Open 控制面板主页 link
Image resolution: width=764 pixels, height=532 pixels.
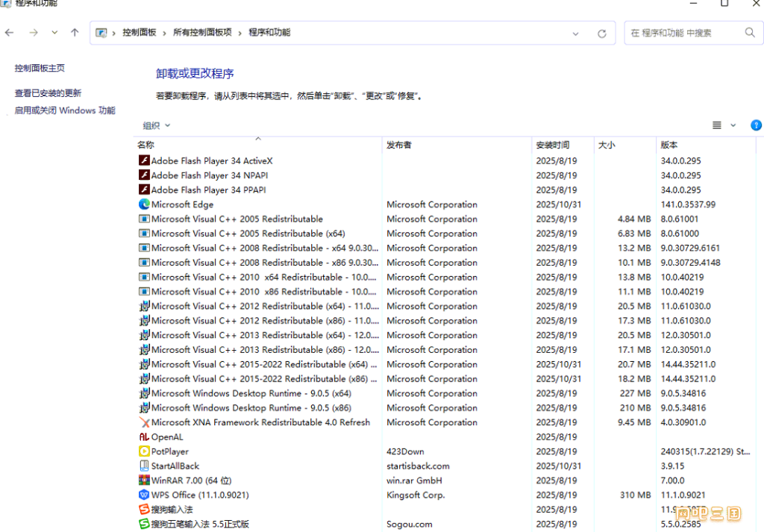tap(40, 68)
